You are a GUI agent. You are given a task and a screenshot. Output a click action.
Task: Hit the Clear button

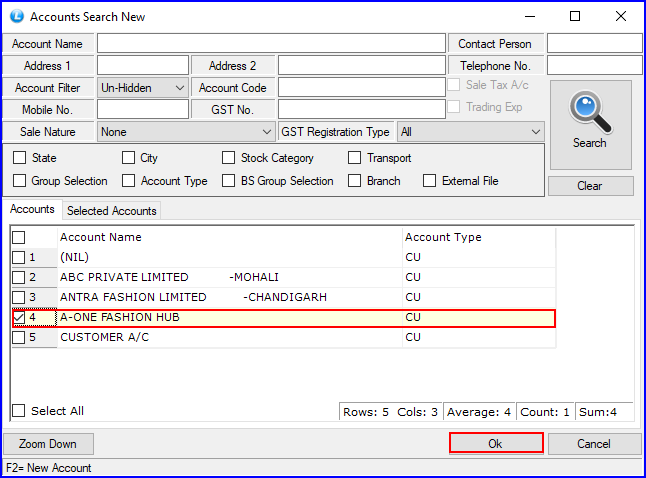coord(590,186)
